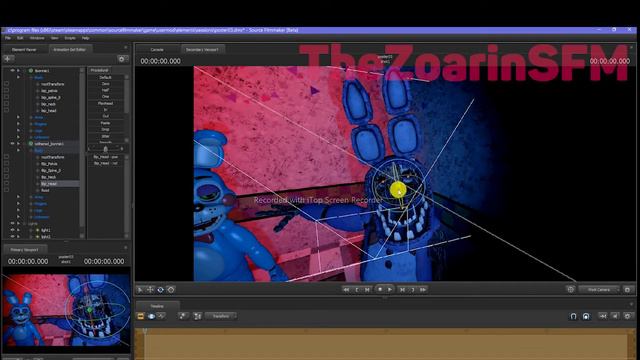Toggle visibility eye for bonnie1
This screenshot has height=360, width=640.
[x=12, y=71]
